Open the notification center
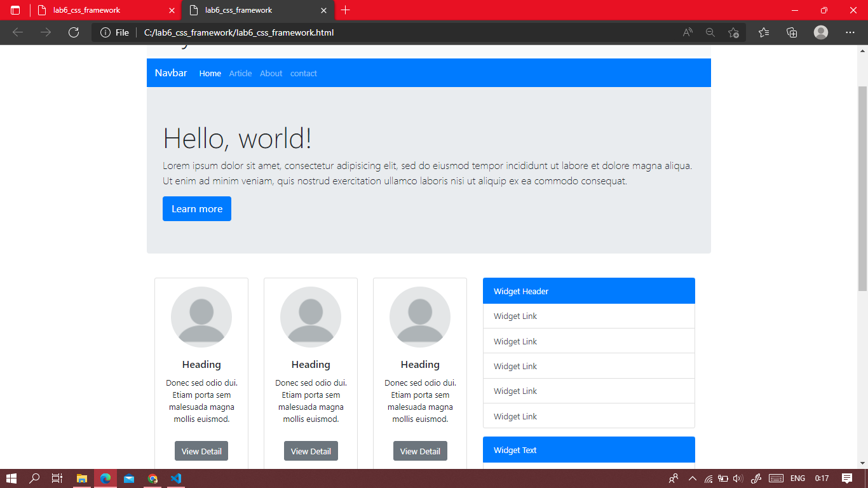The image size is (868, 488). (x=846, y=478)
